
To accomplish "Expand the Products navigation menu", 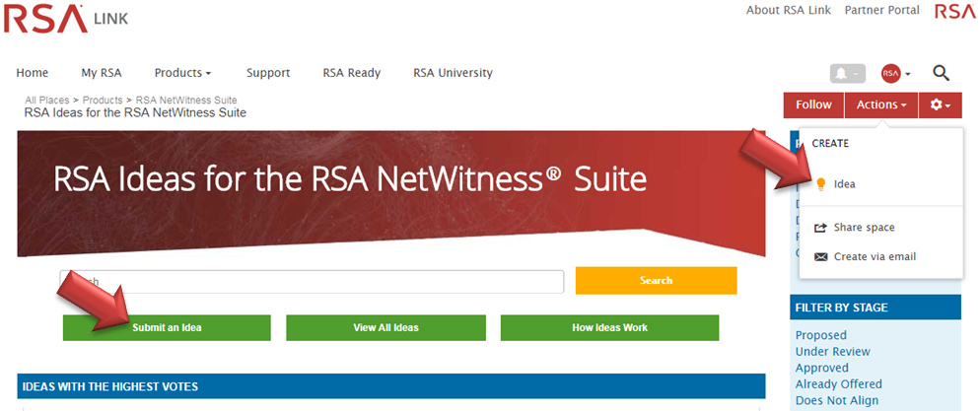I will click(182, 73).
